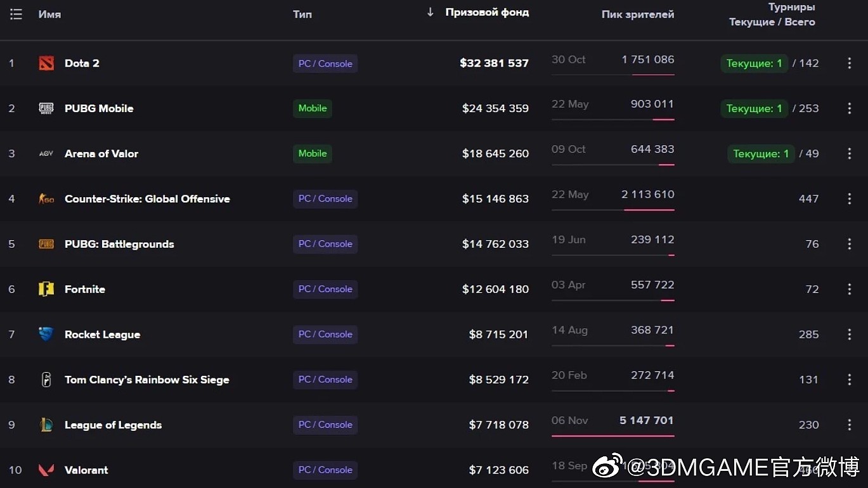Click the League of Legends logo
The height and width of the screenshot is (488, 868).
click(x=46, y=425)
